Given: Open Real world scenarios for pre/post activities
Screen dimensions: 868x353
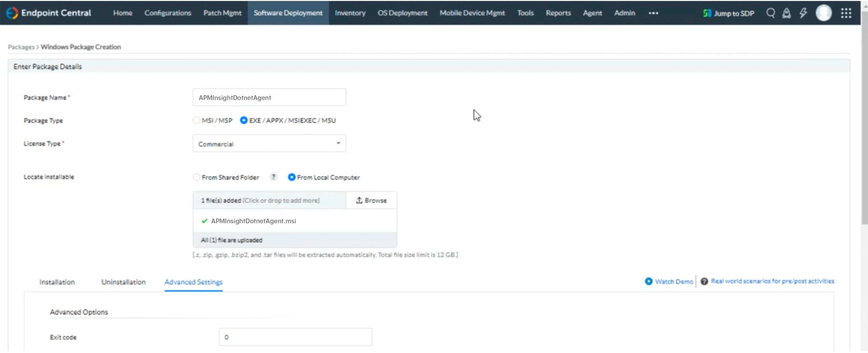Looking at the screenshot, I should point(772,281).
